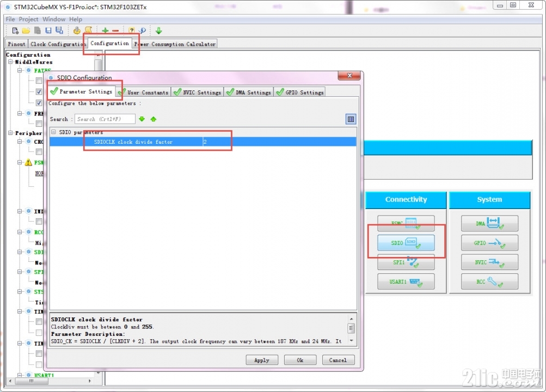Image resolution: width=546 pixels, height=392 pixels.
Task: Click the table view icon in SDIO dialog
Action: [x=351, y=119]
